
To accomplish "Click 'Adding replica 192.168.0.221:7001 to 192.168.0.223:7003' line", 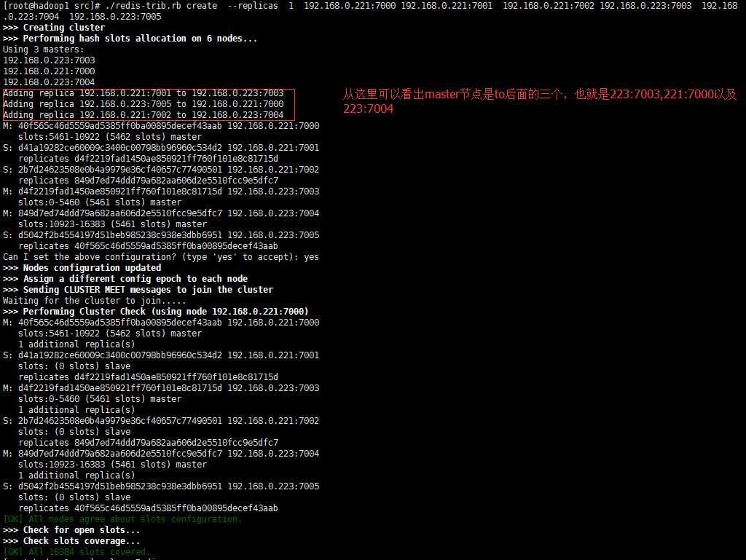I will (x=144, y=93).
